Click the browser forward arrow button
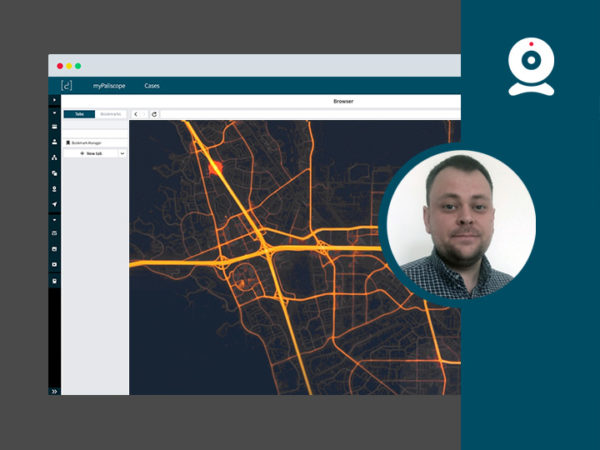This screenshot has height=450, width=600. coord(145,114)
